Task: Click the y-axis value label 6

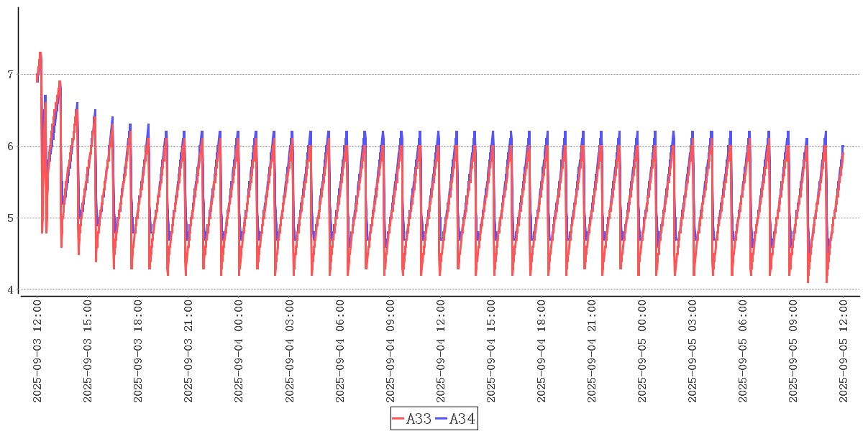Action: click(x=10, y=147)
